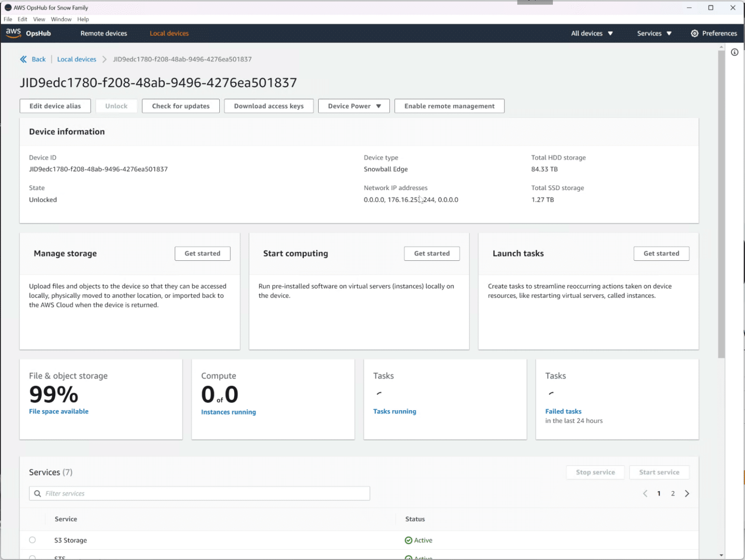Select the S3 Storage radio button
This screenshot has width=745, height=560.
point(32,540)
